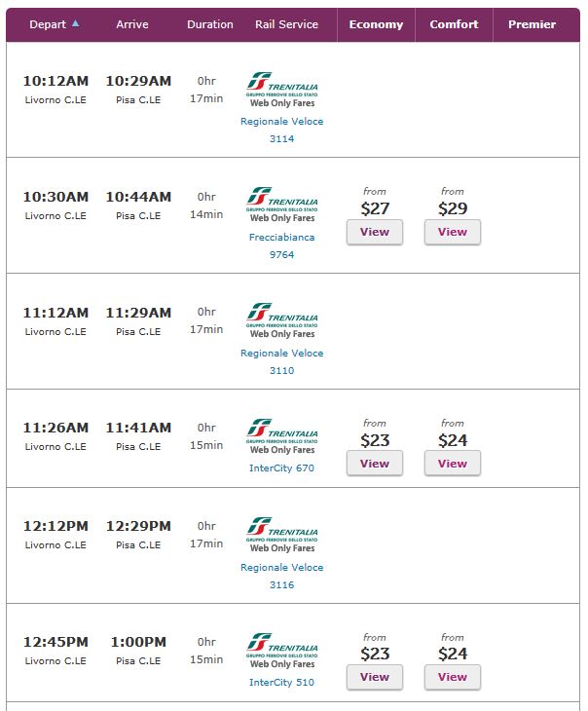View $24 Comfort fare on InterCity 510

(453, 677)
